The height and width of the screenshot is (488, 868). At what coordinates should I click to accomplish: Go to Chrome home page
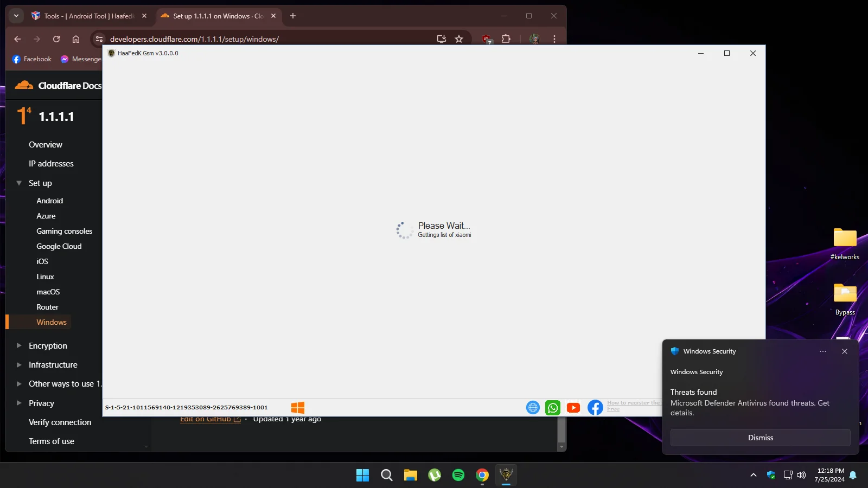pos(76,39)
